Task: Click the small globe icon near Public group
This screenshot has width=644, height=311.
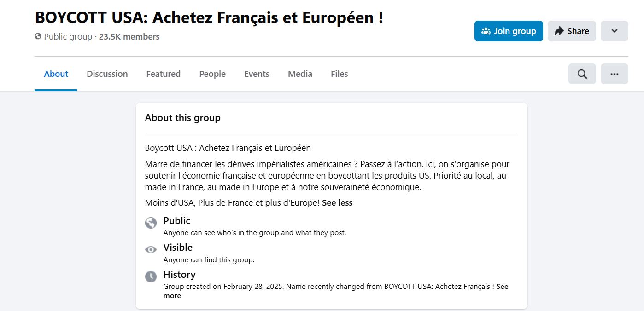Action: (x=38, y=36)
